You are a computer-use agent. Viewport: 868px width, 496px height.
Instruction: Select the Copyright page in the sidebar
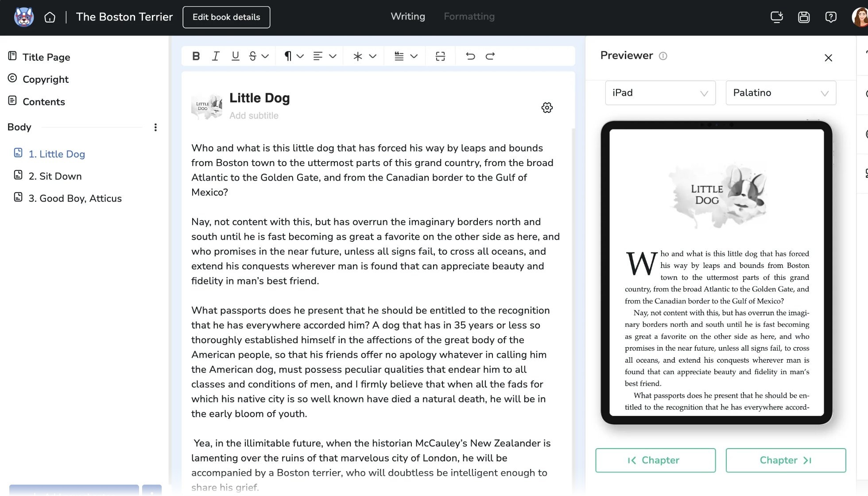point(46,79)
